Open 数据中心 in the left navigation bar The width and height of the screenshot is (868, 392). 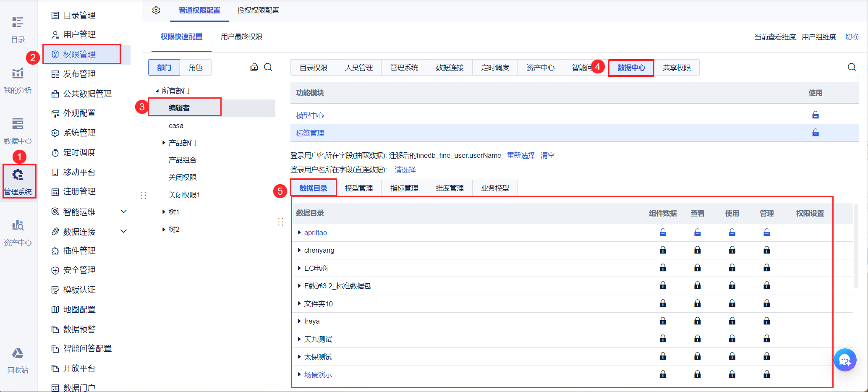click(x=18, y=131)
